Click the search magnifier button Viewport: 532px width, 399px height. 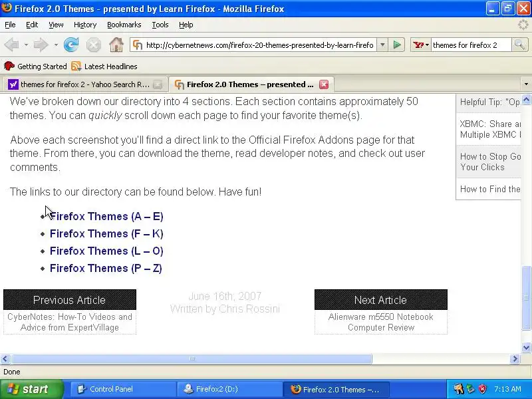(519, 45)
